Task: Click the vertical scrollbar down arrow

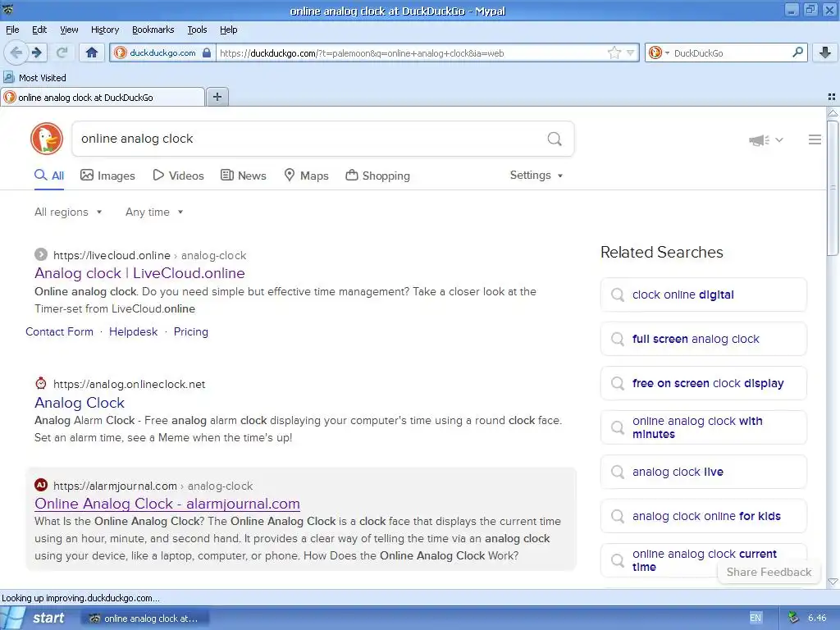Action: coord(832,582)
